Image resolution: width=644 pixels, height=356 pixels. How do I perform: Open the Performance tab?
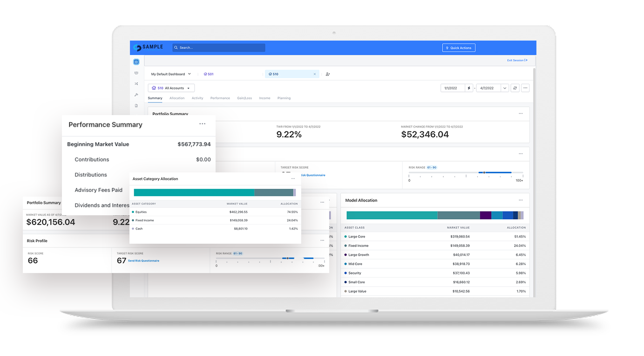click(220, 98)
